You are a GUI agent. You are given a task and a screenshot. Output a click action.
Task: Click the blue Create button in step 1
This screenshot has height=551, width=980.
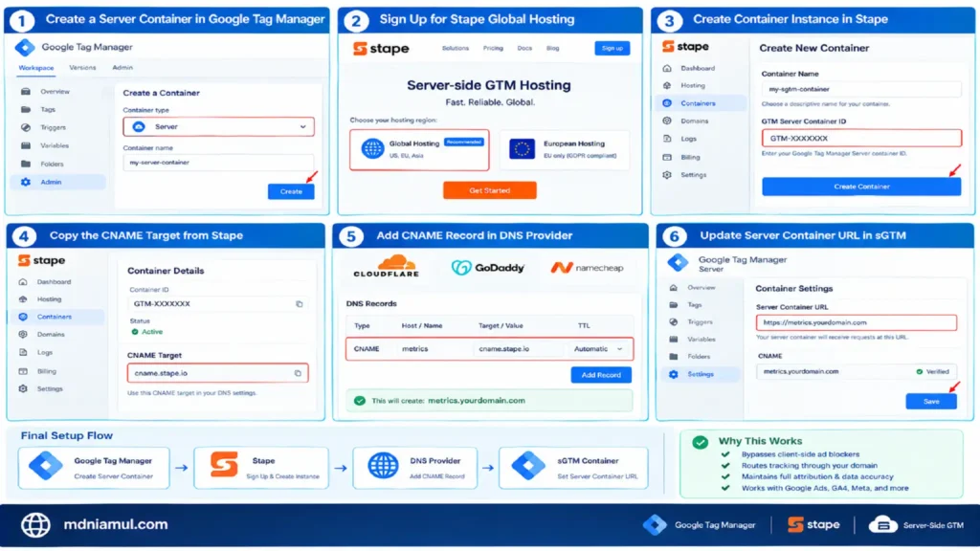tap(291, 191)
